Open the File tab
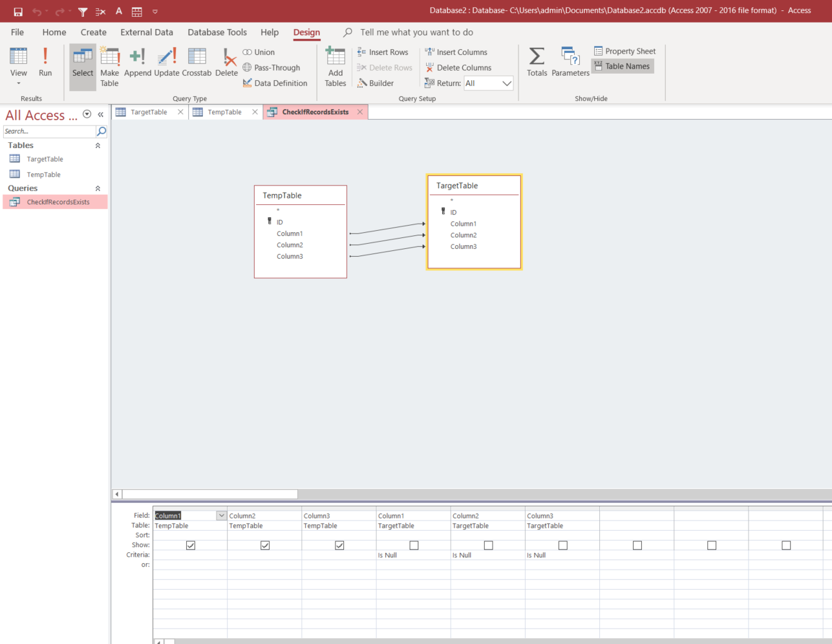The width and height of the screenshot is (832, 644). click(17, 32)
